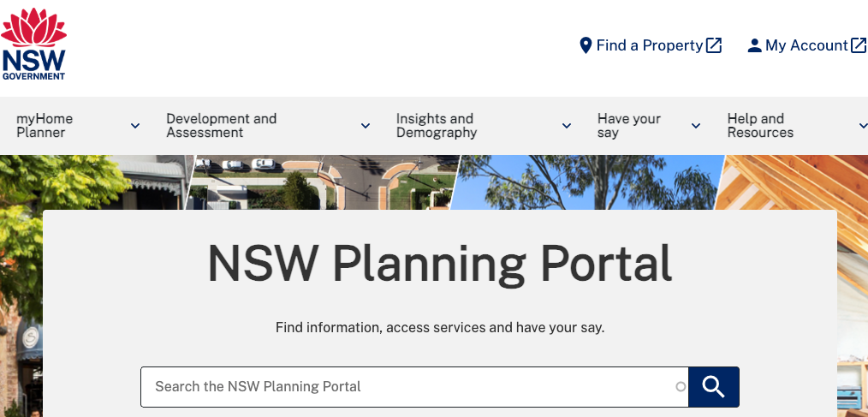Click the location pin icon
The image size is (868, 417).
[x=586, y=46]
